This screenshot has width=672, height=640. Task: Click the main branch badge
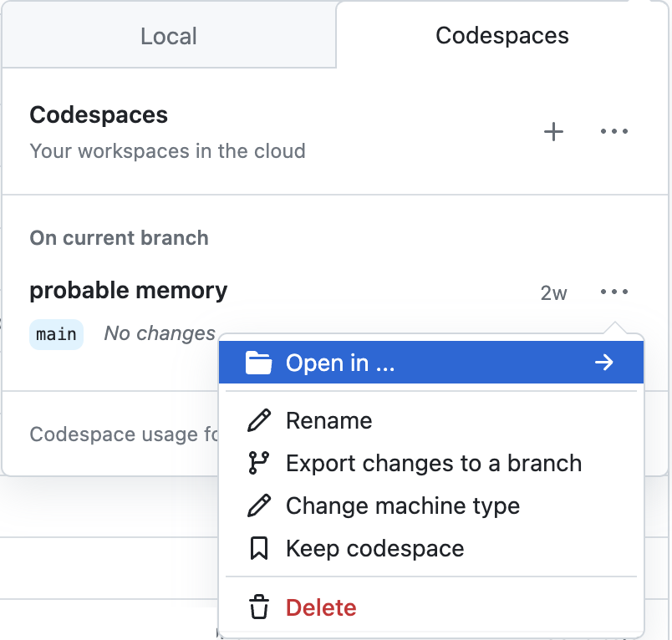[x=56, y=333]
